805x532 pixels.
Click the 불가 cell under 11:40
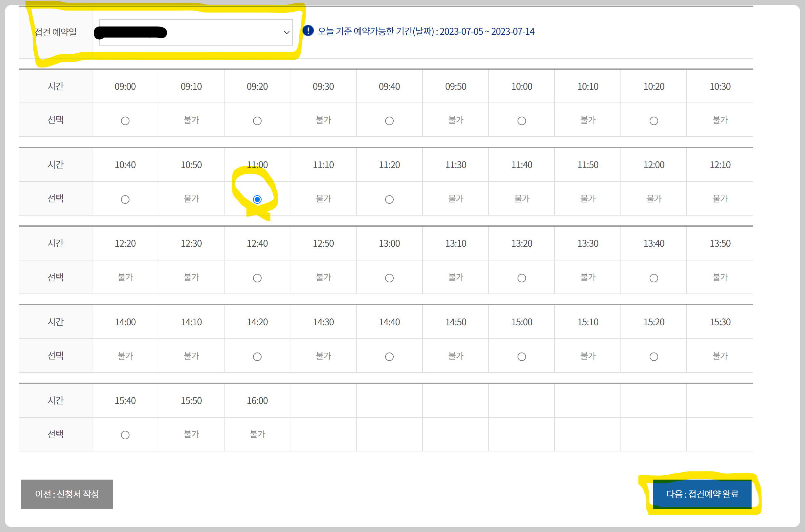[x=521, y=199]
